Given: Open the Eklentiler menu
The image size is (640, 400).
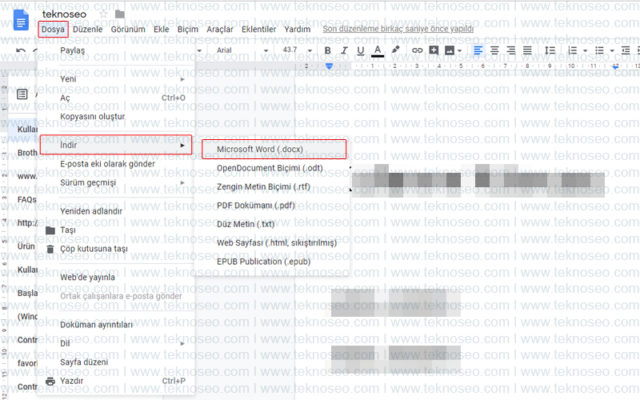Looking at the screenshot, I should coord(259,29).
